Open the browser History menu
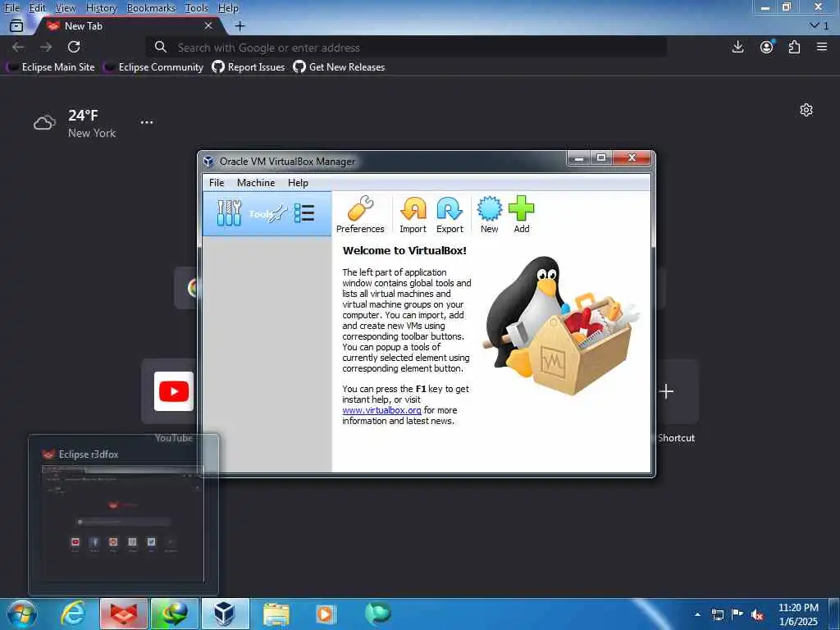 pos(101,8)
